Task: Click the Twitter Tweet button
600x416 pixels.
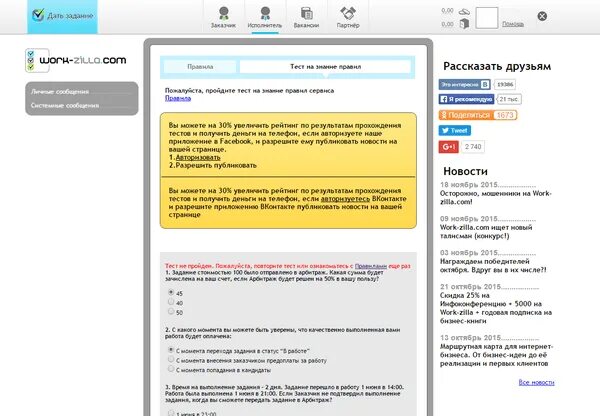Action: (455, 131)
